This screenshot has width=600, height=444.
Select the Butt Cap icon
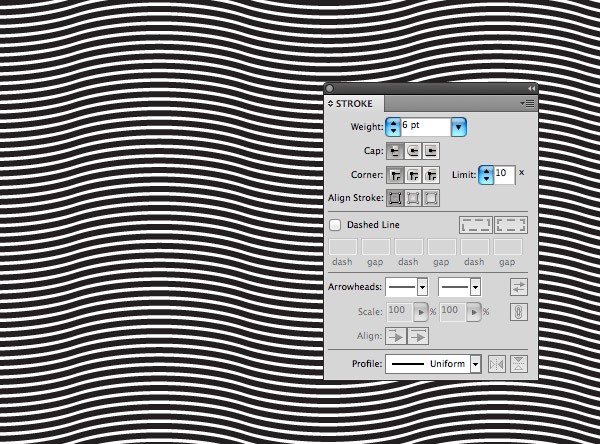(x=395, y=150)
